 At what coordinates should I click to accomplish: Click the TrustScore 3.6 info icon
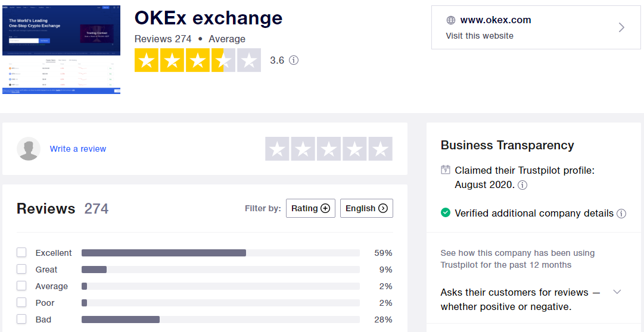click(293, 60)
